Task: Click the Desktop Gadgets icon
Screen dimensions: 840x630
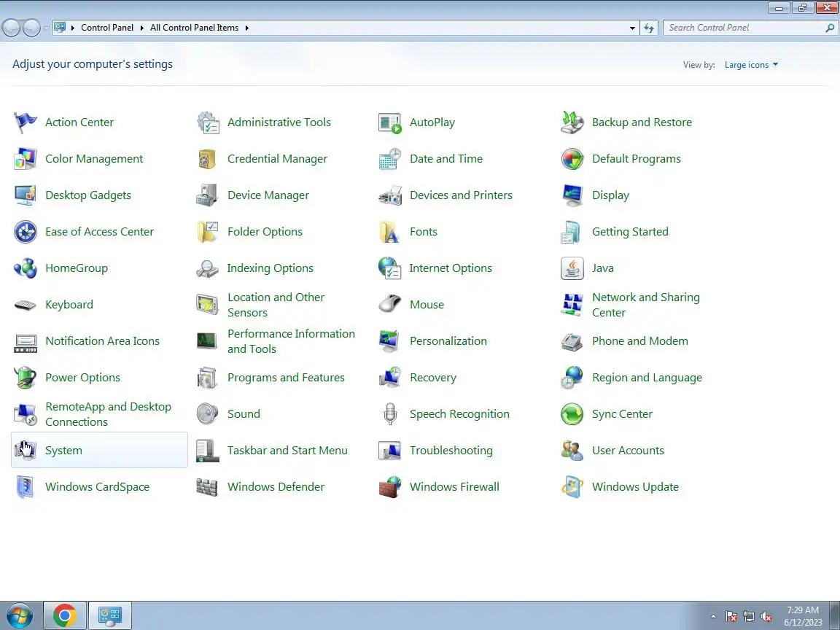Action: [x=26, y=195]
